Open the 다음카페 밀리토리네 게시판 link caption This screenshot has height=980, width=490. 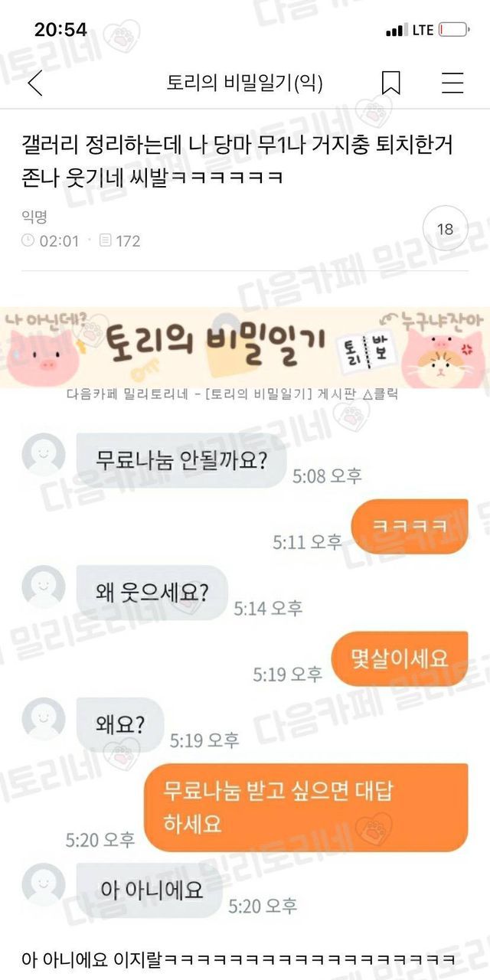232,396
